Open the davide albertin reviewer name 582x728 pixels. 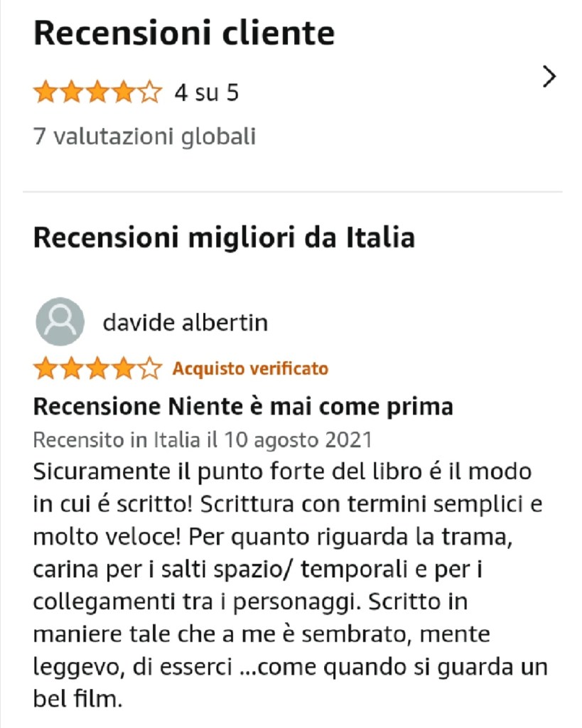(185, 322)
